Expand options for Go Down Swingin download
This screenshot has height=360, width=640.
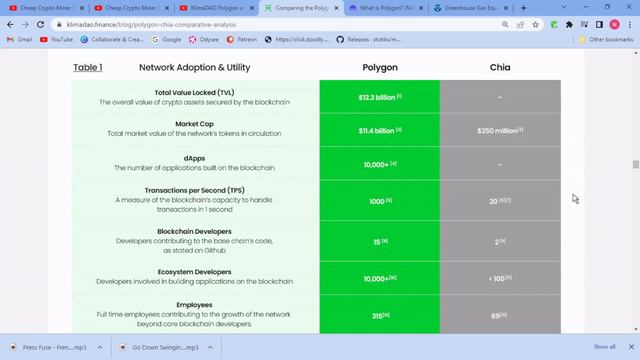click(x=210, y=347)
